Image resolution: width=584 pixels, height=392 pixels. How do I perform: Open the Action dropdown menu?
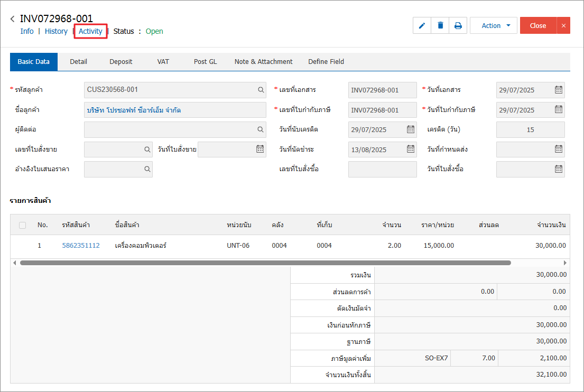[493, 25]
